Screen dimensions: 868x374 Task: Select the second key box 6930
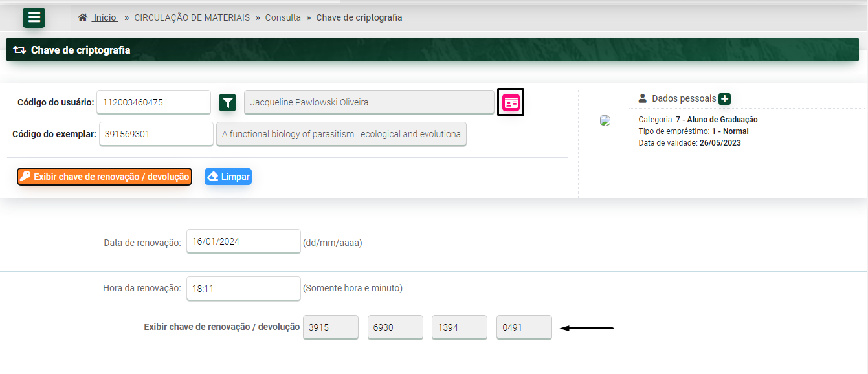click(395, 327)
